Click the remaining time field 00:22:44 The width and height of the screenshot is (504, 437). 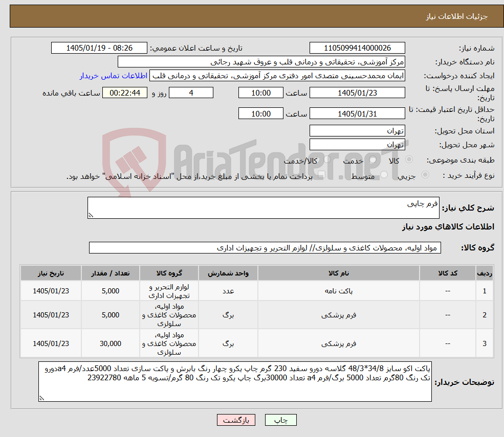coord(125,93)
